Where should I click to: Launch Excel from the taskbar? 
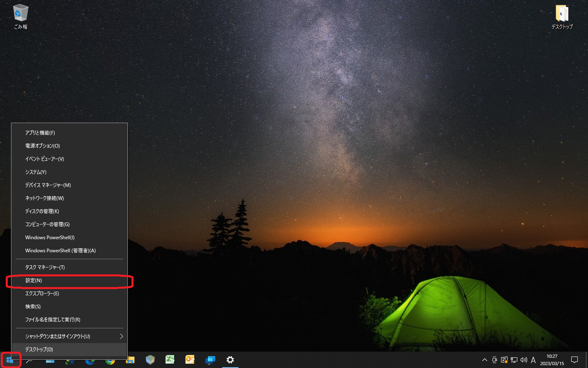coord(170,360)
